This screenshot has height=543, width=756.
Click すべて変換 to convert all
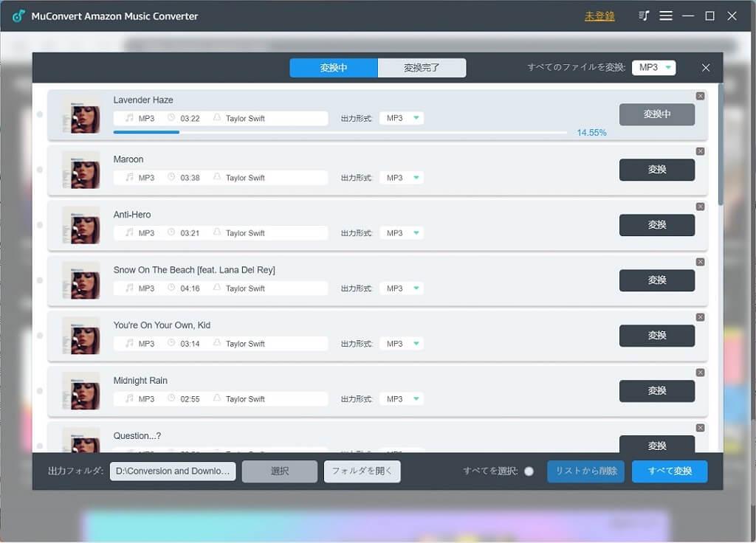click(x=670, y=471)
